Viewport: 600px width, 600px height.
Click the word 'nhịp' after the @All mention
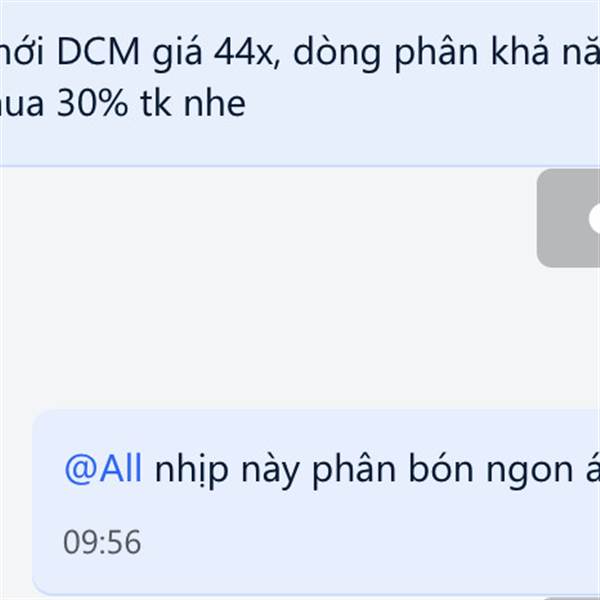click(192, 470)
